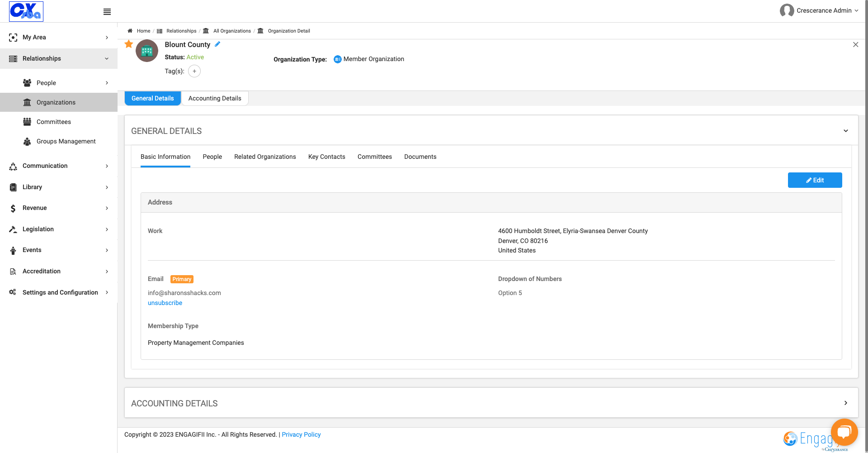
Task: Collapse the General Details section
Action: (845, 131)
